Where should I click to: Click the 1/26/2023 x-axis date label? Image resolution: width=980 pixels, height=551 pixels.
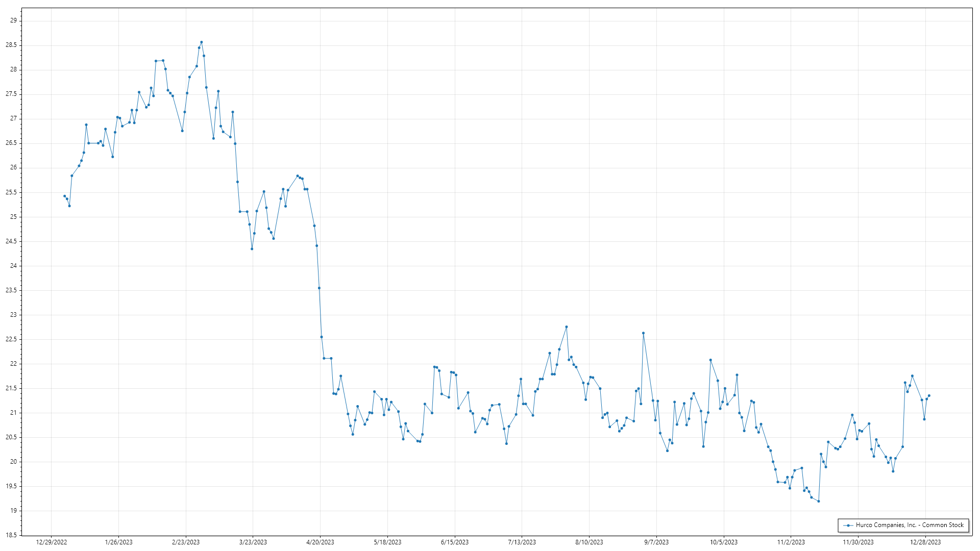click(x=118, y=542)
